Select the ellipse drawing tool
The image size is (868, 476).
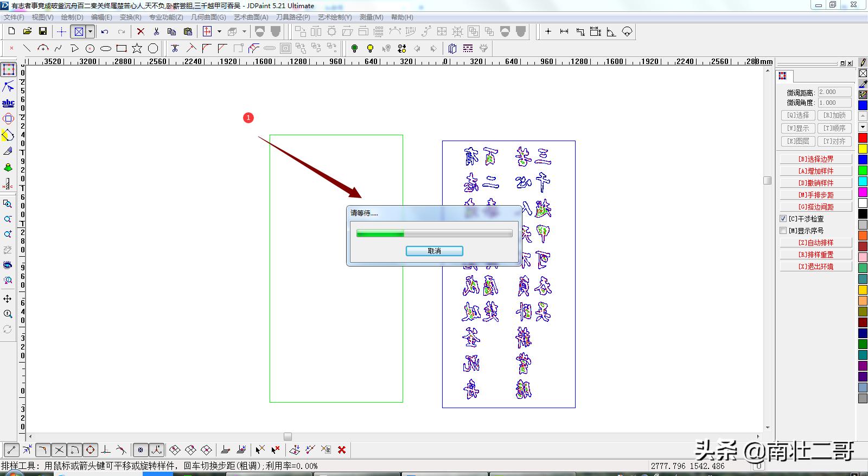point(106,48)
